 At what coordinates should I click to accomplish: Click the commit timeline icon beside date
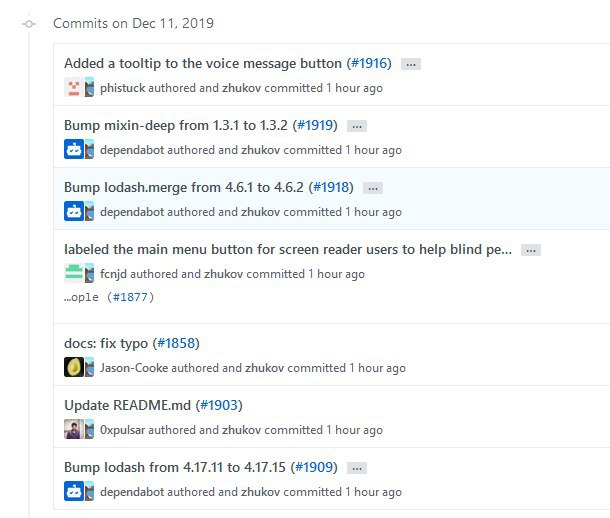tap(29, 23)
